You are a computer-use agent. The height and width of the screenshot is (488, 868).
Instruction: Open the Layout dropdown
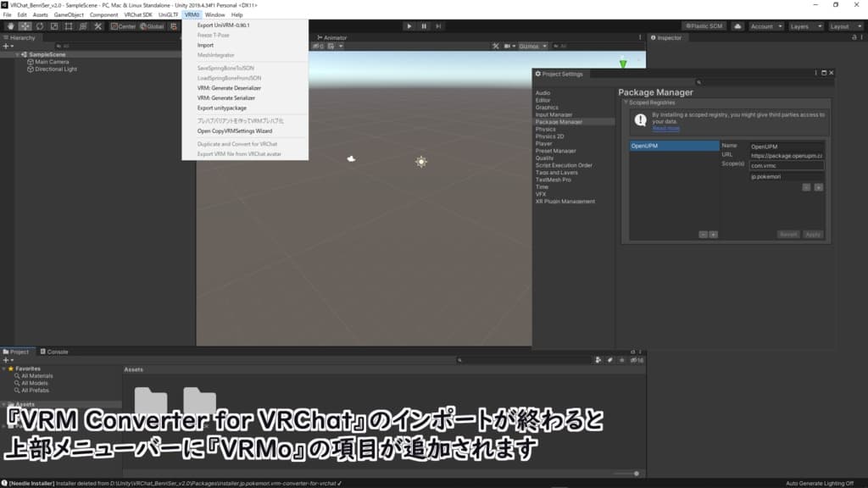pos(846,25)
